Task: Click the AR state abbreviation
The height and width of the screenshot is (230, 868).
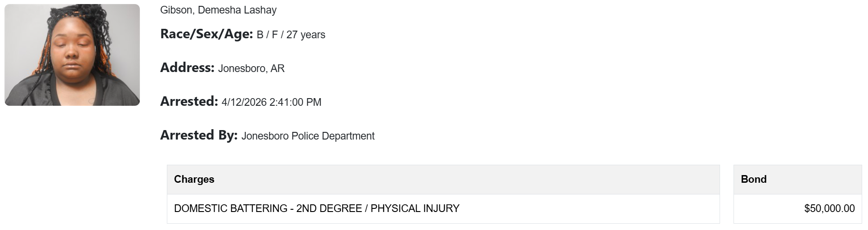Action: [x=277, y=68]
